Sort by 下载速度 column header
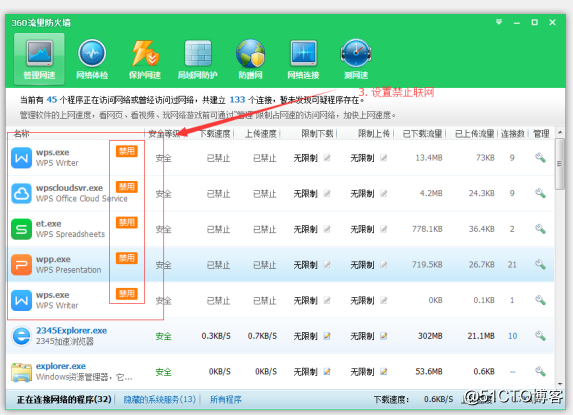This screenshot has height=415, width=573. coord(215,134)
